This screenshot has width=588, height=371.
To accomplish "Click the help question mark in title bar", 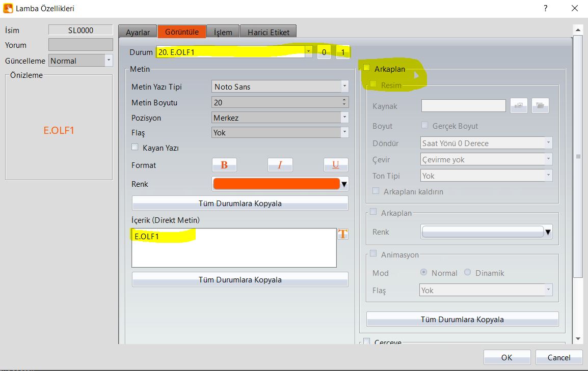I will point(546,8).
